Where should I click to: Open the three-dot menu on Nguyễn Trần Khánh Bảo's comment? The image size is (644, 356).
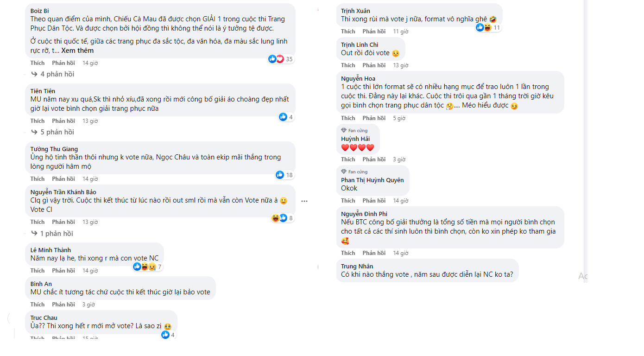pos(304,201)
